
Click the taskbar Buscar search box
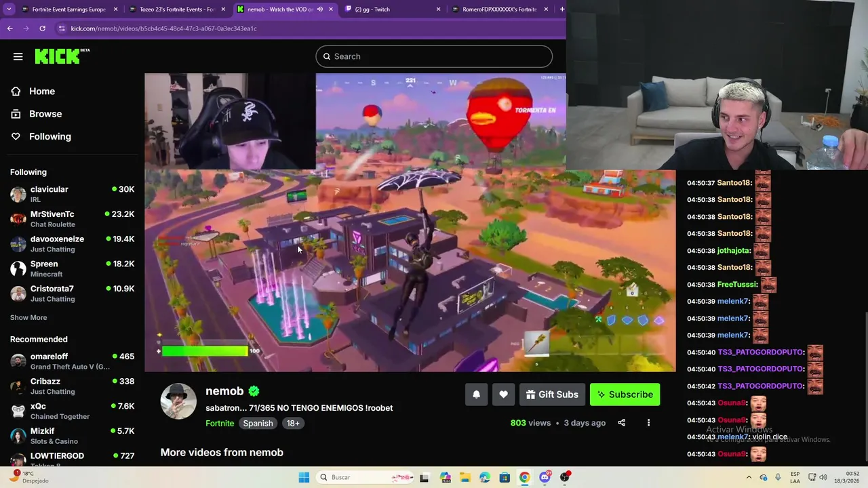pos(366,477)
